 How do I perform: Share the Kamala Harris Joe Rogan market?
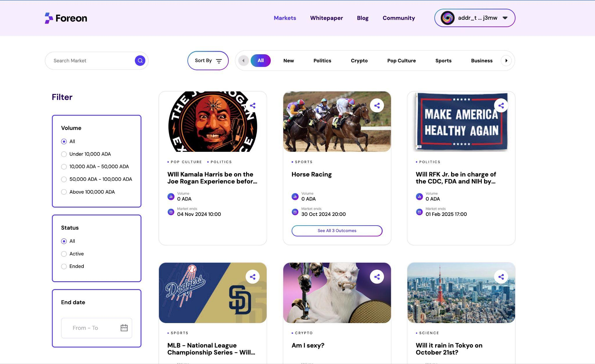click(x=252, y=106)
